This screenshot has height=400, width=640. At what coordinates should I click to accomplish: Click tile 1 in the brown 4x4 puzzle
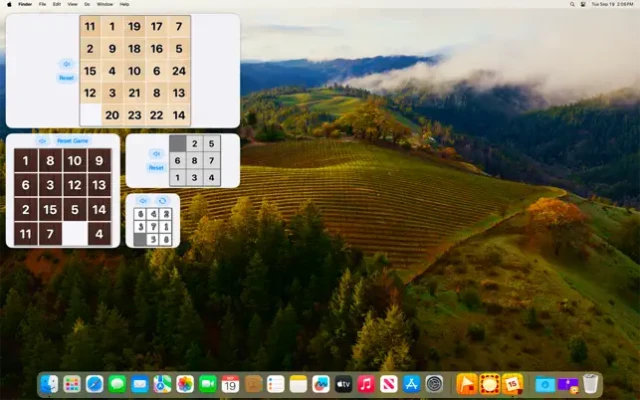point(26,160)
